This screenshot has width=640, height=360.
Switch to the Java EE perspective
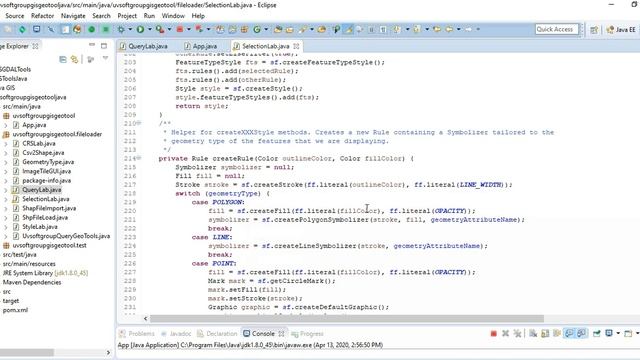click(620, 29)
